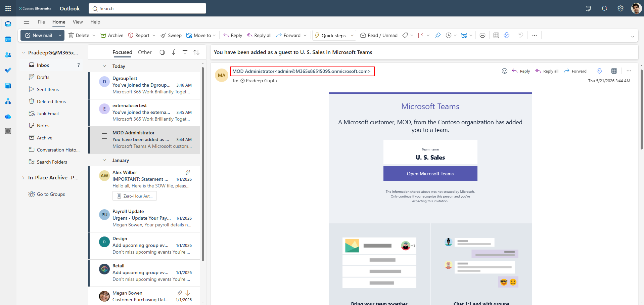The image size is (644, 305).
Task: Switch to the View ribbon tab
Action: (78, 22)
